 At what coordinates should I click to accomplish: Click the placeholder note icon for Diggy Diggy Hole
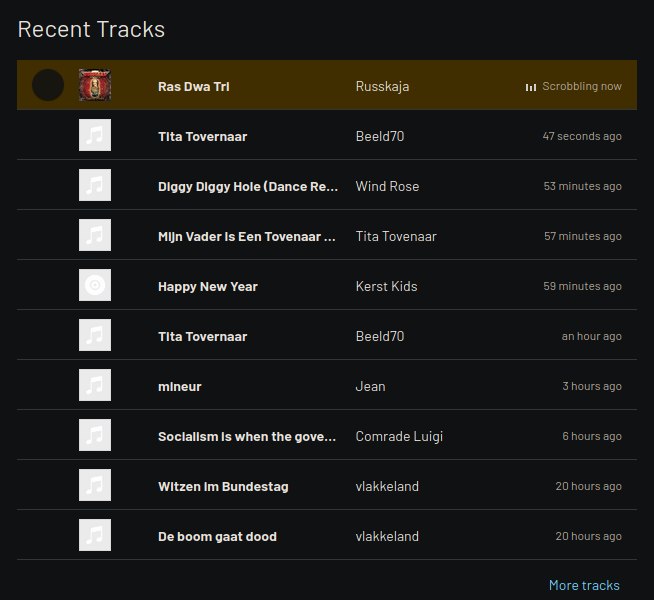95,186
